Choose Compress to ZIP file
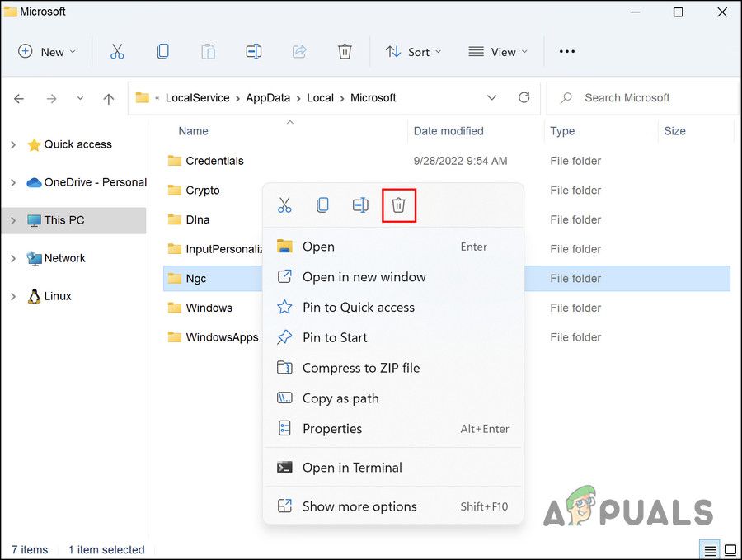 393,368
